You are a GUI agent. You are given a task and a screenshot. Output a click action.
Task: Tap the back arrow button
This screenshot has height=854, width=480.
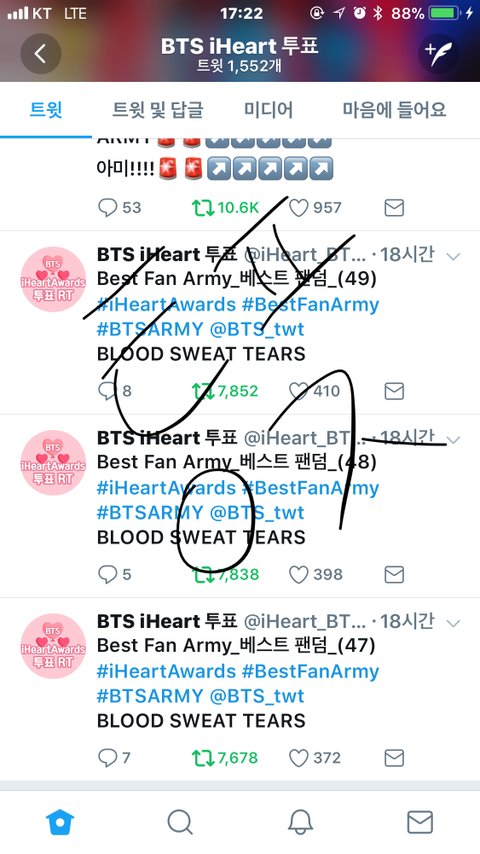point(40,53)
